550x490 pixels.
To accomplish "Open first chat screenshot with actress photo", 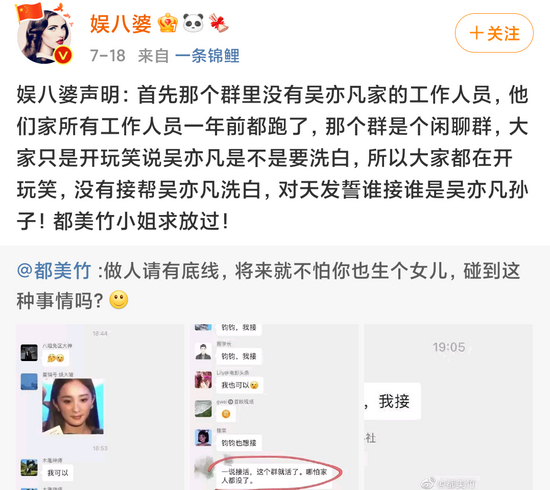I will pos(100,407).
